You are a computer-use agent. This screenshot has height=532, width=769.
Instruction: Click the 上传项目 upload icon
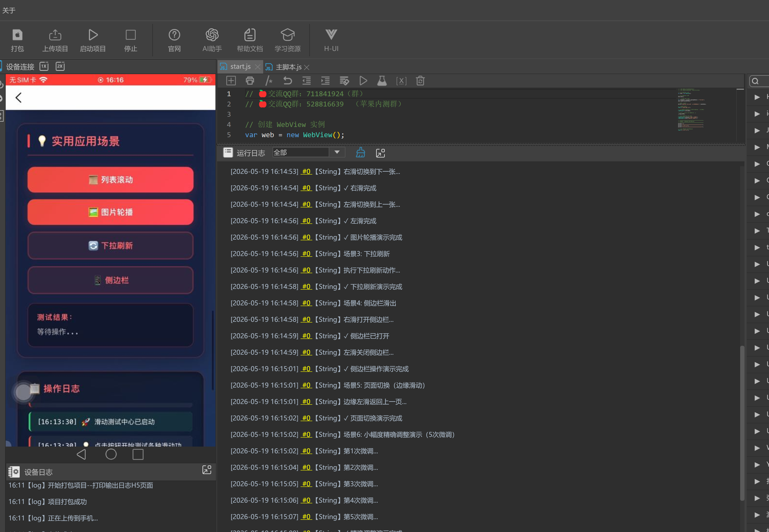point(55,35)
